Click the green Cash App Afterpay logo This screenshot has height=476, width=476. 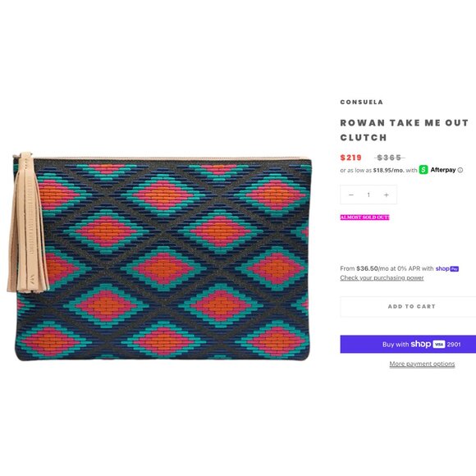pos(423,170)
